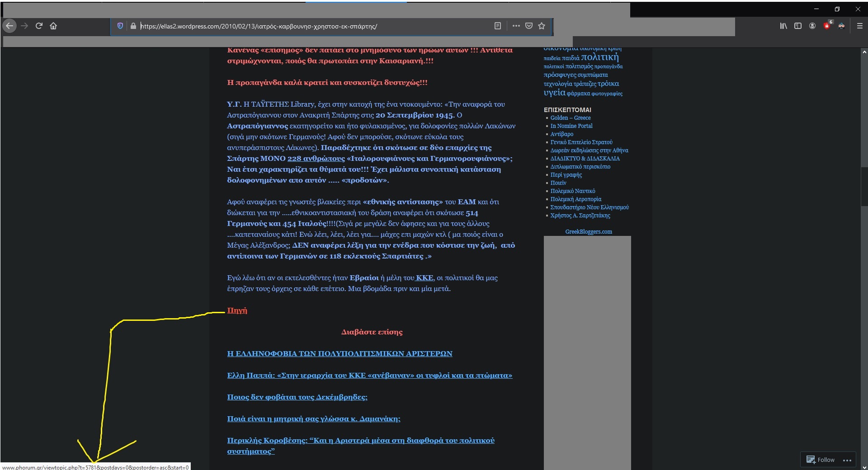Open link Ποιά είναι η μητρική σας γλώσσα
868x470 pixels.
point(314,418)
